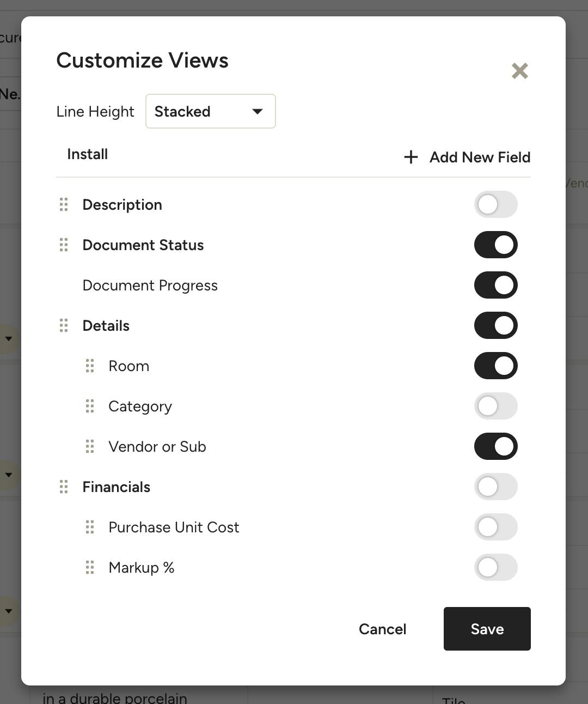Turn on the Category toggle
This screenshot has width=588, height=704.
496,406
